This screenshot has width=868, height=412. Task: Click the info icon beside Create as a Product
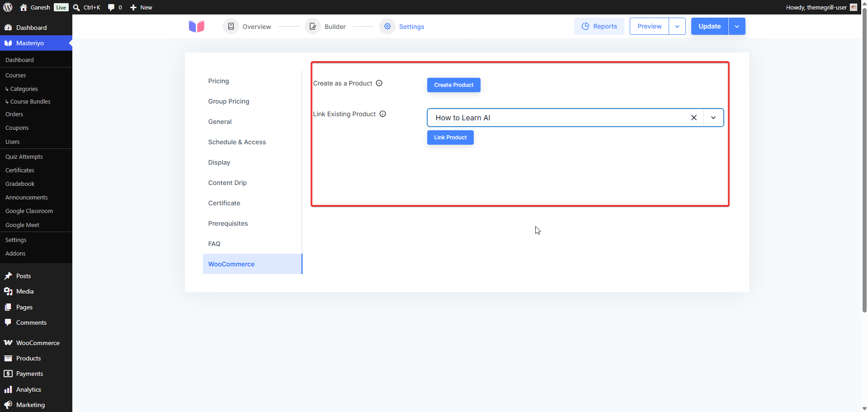pyautogui.click(x=379, y=83)
